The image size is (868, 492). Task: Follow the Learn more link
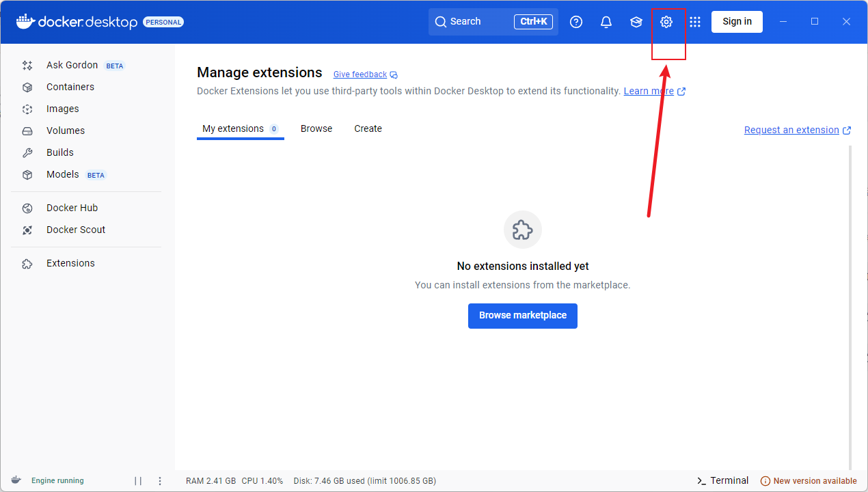point(649,92)
